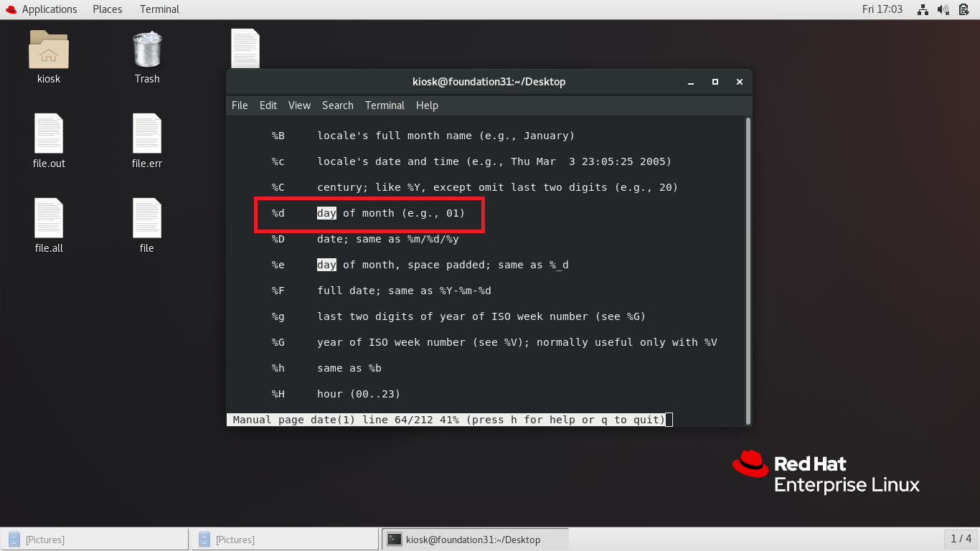Viewport: 980px width, 551px height.
Task: Switch to the first [Pictures] taskbar window
Action: (95, 540)
